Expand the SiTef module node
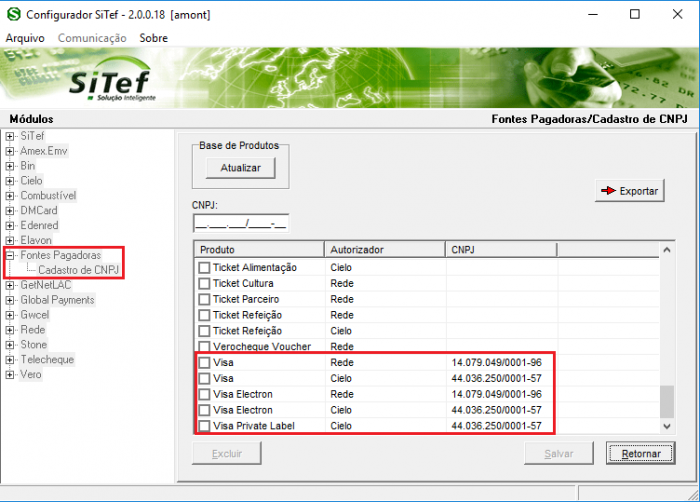This screenshot has height=502, width=700. coord(9,136)
